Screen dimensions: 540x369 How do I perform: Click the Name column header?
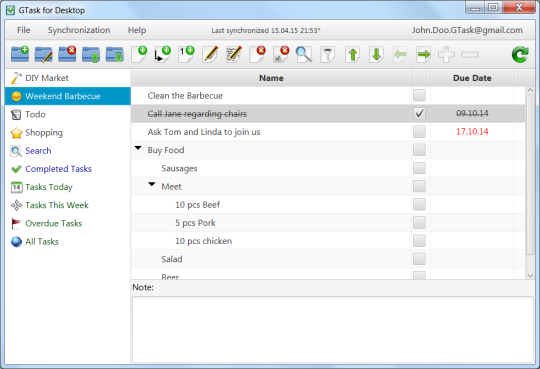271,78
